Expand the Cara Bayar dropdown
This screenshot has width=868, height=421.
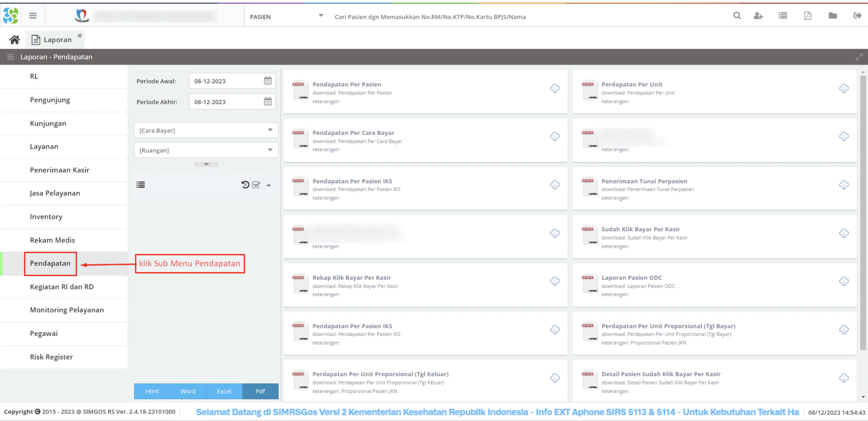click(206, 130)
